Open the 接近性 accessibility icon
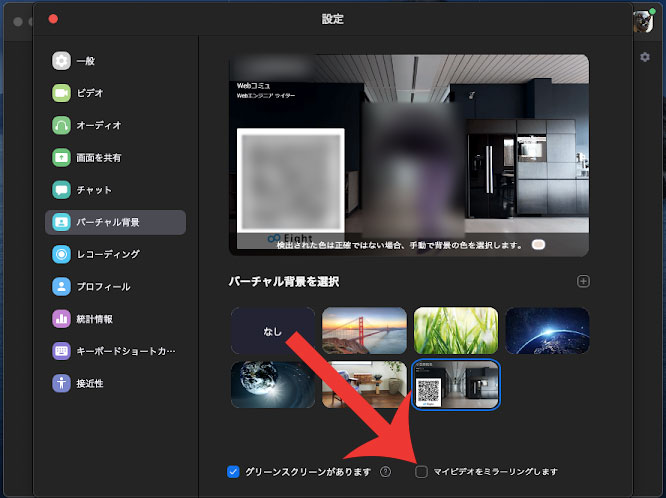 (61, 383)
